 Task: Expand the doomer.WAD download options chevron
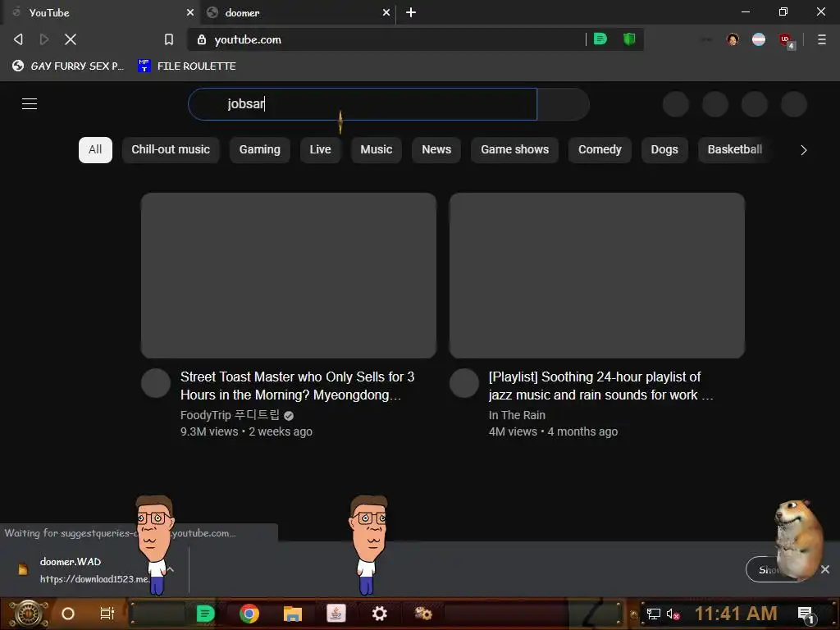click(x=171, y=569)
